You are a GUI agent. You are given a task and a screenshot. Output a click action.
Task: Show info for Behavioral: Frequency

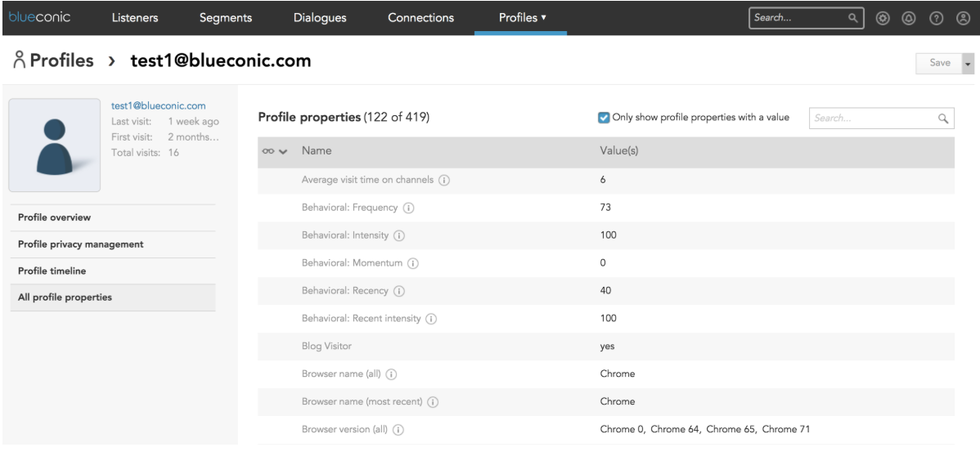click(x=409, y=208)
